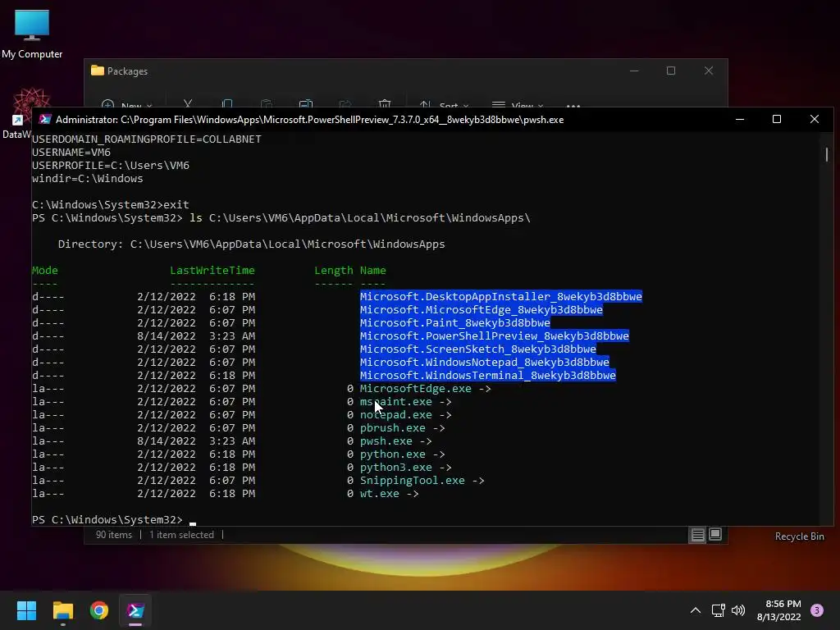840x630 pixels.
Task: Click Microsoft.WindowsNotepad_8wekyb3d8bbwe entry
Action: click(484, 362)
